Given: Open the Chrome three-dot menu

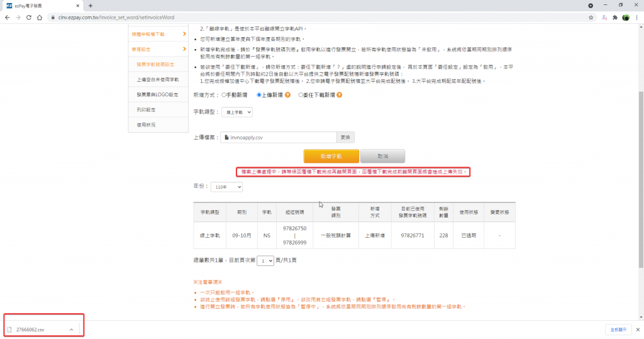Looking at the screenshot, I should coord(636,18).
